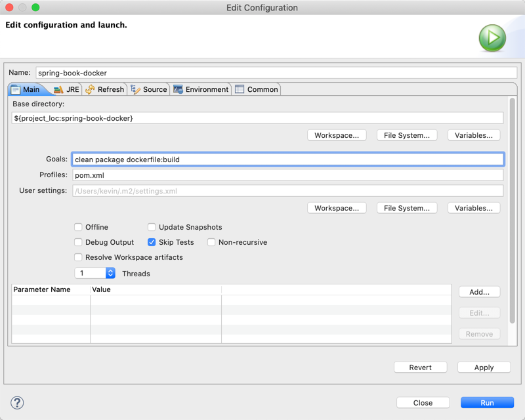Screen dimensions: 525x420
Task: Toggle the Debug Output checkbox
Action: pyautogui.click(x=78, y=242)
